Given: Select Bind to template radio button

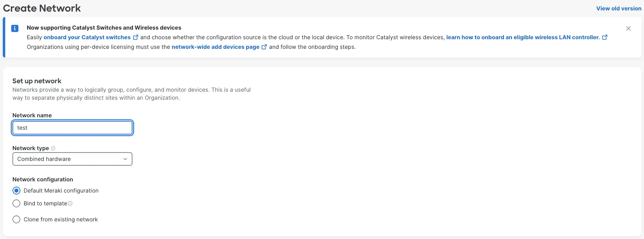Looking at the screenshot, I should pyautogui.click(x=16, y=203).
